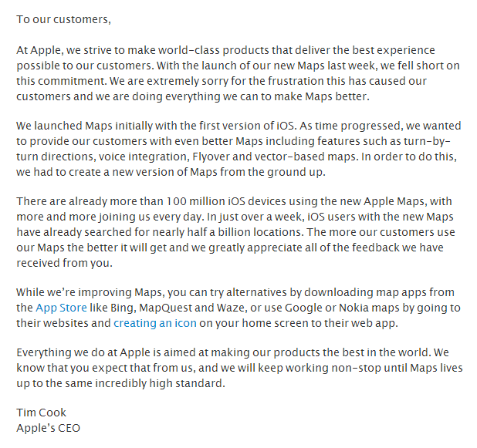Click 'received from you.' ending the paragraph
Viewport: 477px width, 448px height.
(65, 263)
